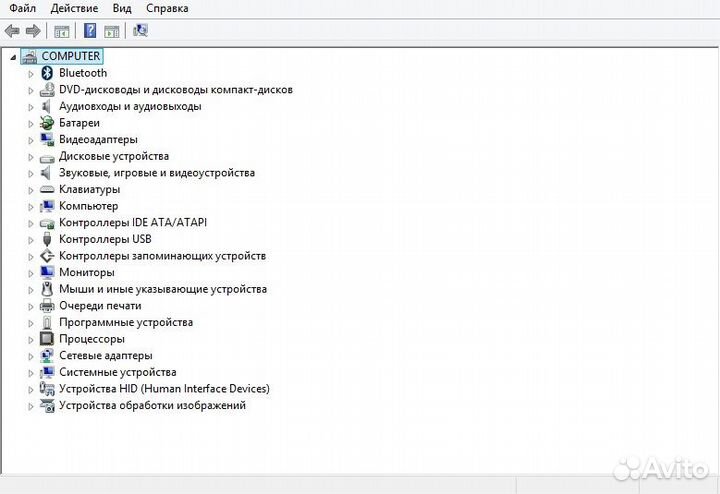Open the Вид menu
Image resolution: width=720 pixels, height=494 pixels.
pos(122,8)
